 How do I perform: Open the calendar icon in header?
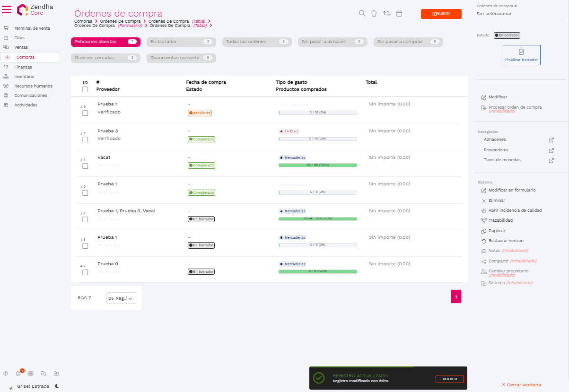[399, 14]
